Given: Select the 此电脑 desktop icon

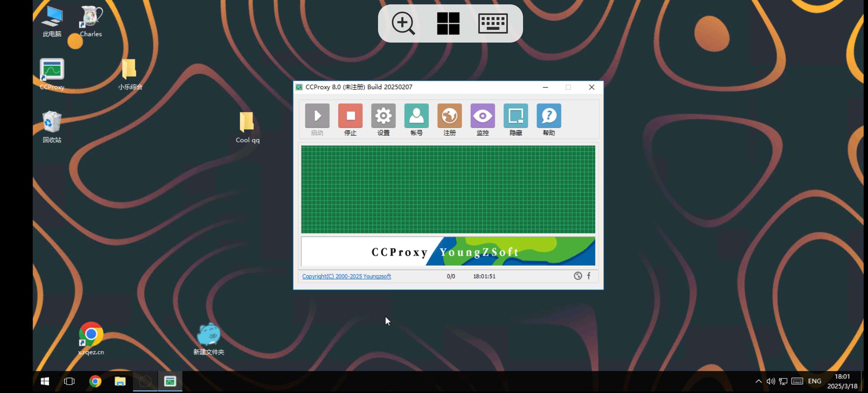Looking at the screenshot, I should (x=52, y=21).
